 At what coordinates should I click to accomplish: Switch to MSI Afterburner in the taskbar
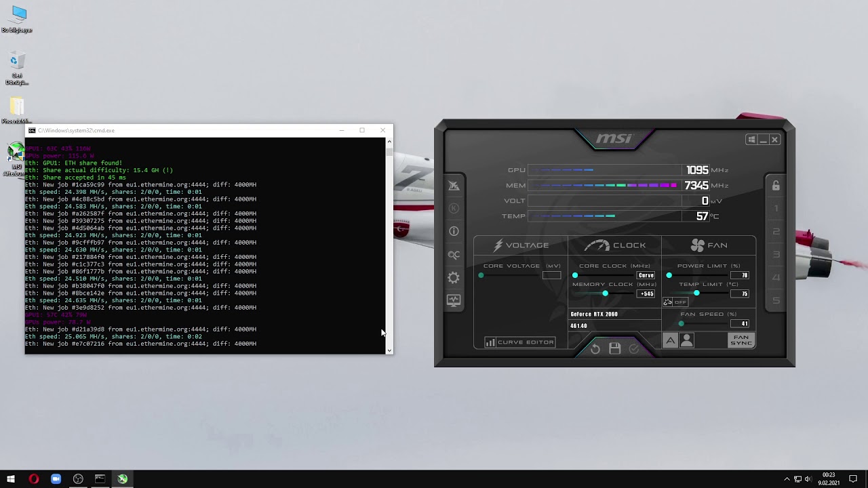click(122, 479)
